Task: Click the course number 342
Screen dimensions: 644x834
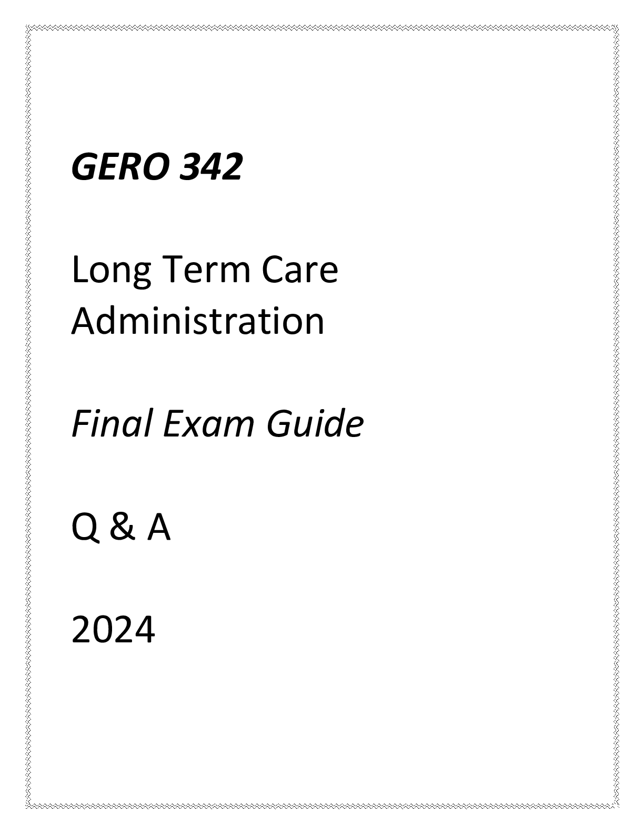Action: tap(210, 167)
